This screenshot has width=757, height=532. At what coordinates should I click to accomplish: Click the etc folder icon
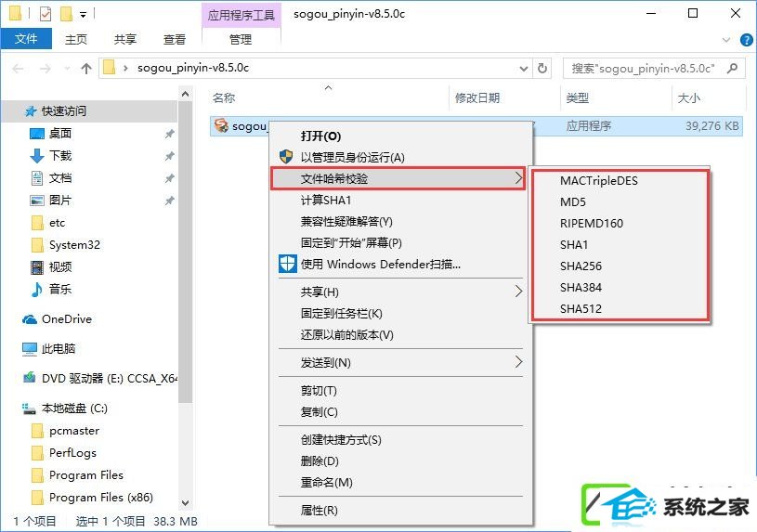37,222
